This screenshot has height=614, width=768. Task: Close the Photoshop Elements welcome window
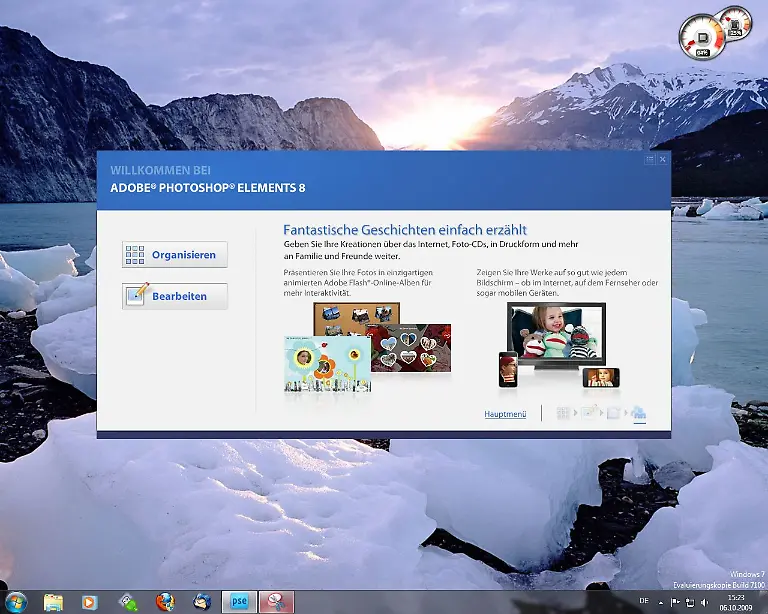coord(662,158)
